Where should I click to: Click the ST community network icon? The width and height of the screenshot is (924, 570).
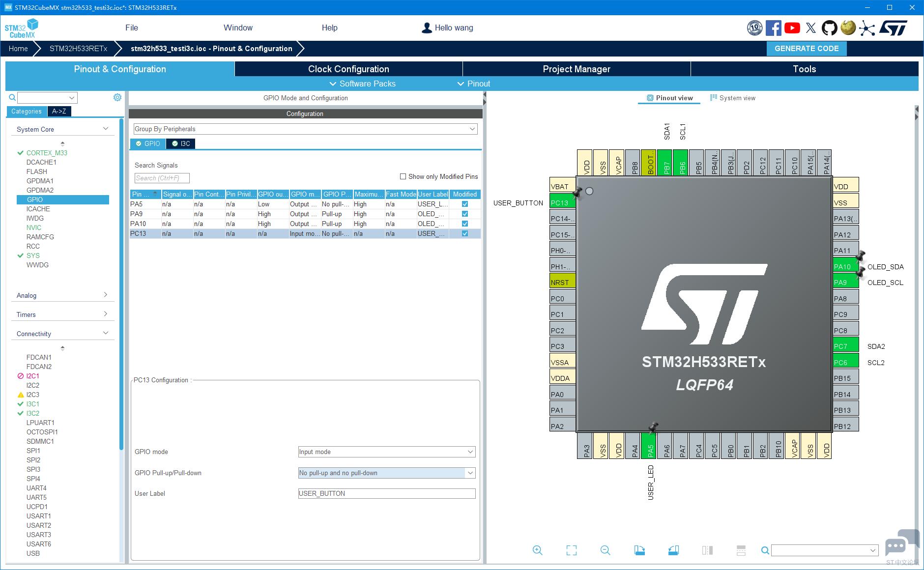click(x=867, y=28)
